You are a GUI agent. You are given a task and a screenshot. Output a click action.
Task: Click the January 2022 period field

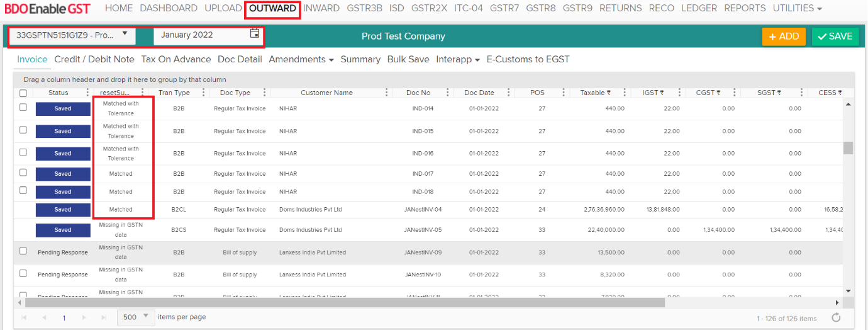click(201, 35)
